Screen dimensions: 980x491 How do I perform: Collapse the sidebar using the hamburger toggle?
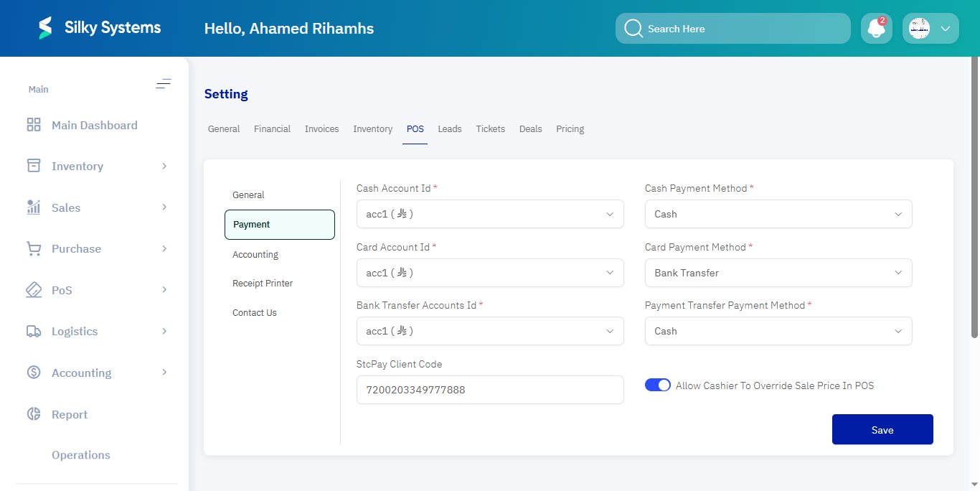(164, 84)
